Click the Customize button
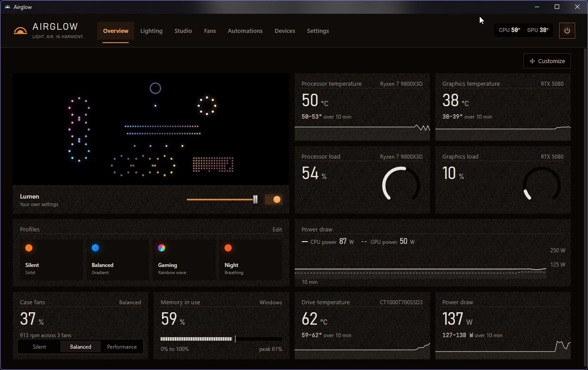This screenshot has height=370, width=588. pos(547,61)
